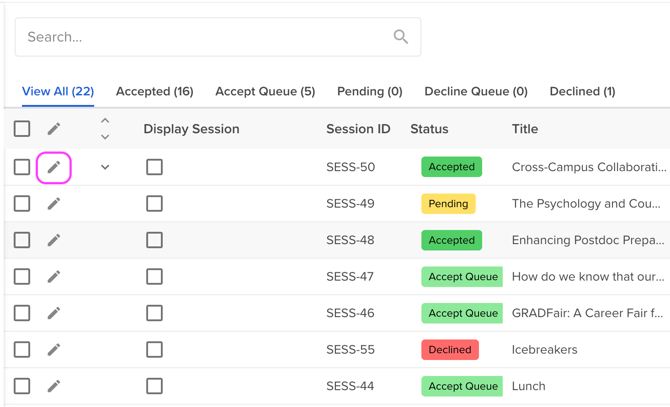Click the Session ID column header

pos(358,129)
